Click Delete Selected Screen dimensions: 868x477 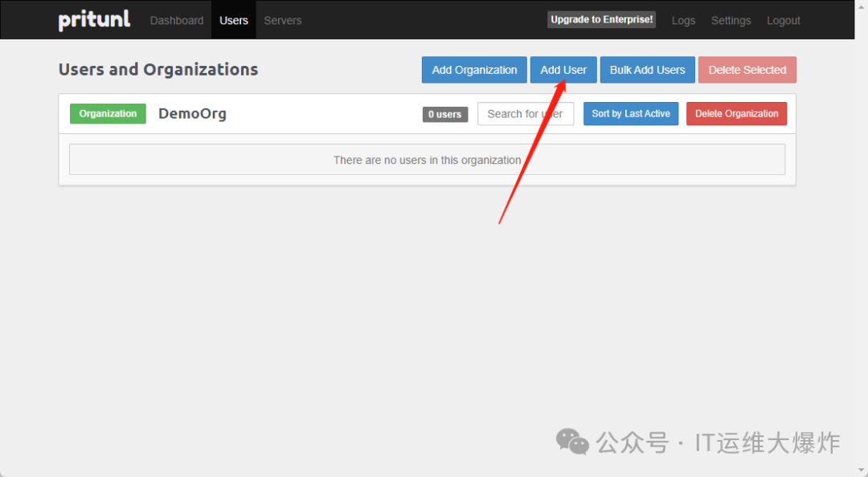point(747,70)
